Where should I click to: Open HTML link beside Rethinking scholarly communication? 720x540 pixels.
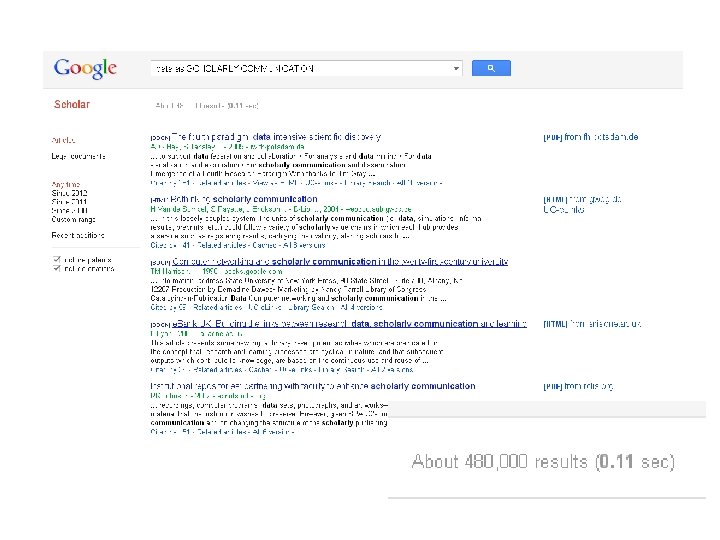(582, 199)
